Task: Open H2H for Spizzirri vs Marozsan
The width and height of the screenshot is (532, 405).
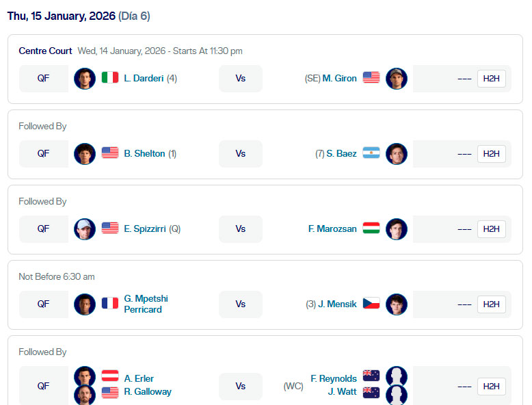Action: tap(491, 228)
